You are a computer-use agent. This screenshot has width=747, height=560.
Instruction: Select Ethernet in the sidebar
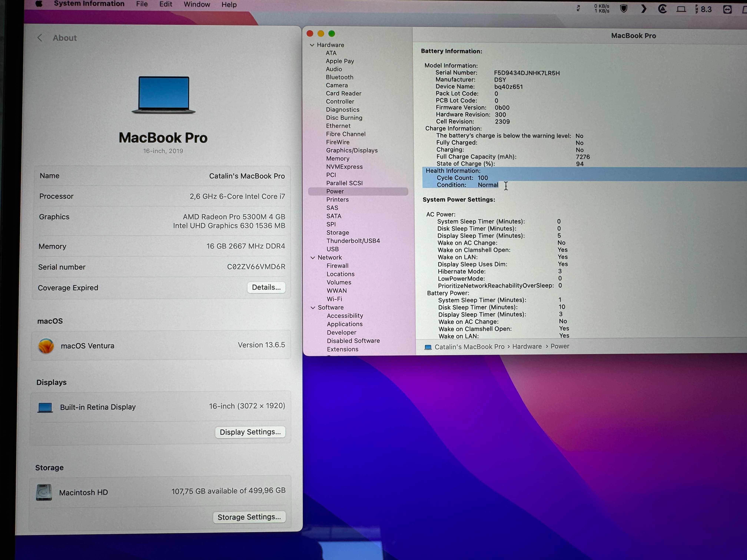338,126
